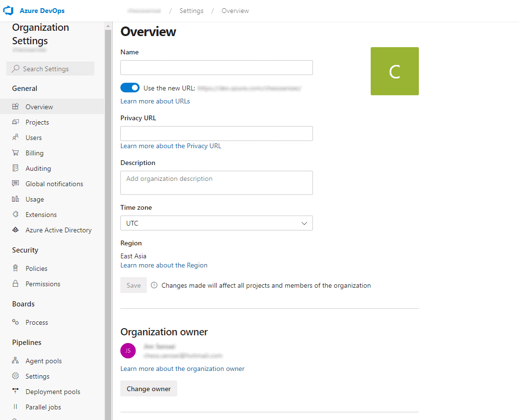Open the Learn more about URLs link
519x420 pixels.
(155, 101)
